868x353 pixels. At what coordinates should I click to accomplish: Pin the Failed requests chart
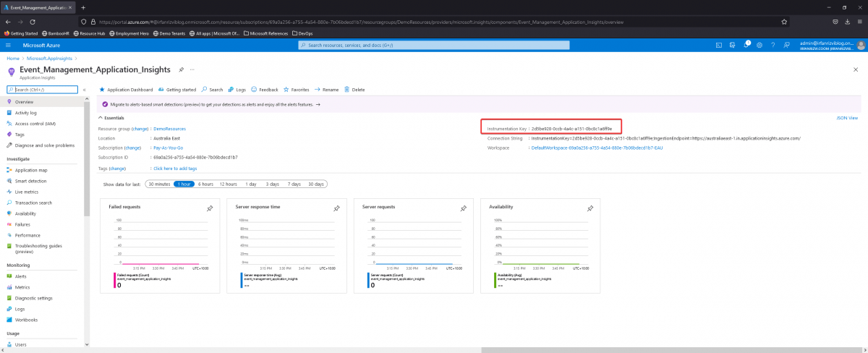click(x=210, y=208)
